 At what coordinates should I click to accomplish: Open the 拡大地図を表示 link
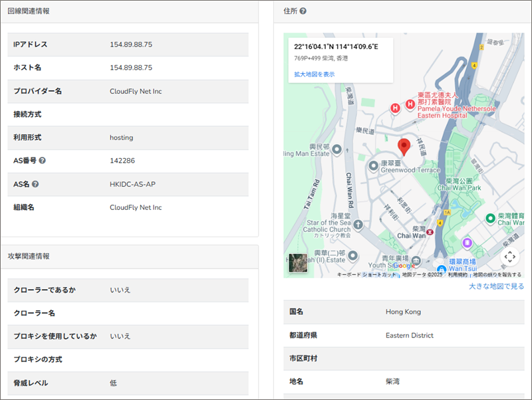pyautogui.click(x=315, y=74)
